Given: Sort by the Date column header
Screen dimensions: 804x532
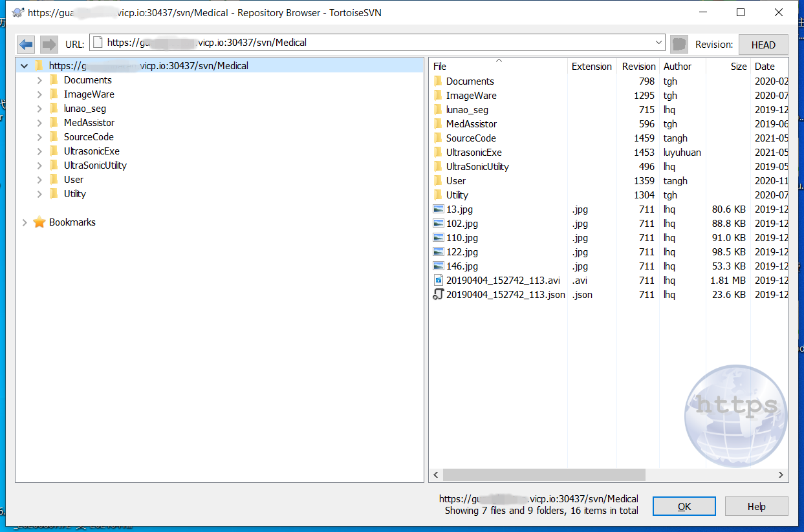Looking at the screenshot, I should (769, 66).
